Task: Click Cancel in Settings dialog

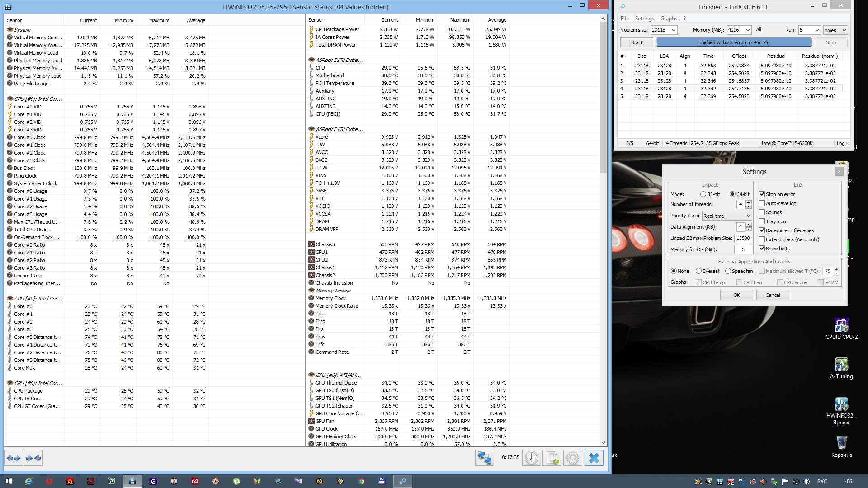Action: (772, 295)
